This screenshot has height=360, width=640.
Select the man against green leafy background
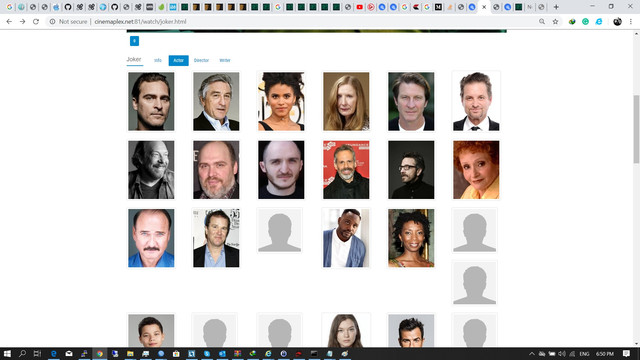(411, 102)
